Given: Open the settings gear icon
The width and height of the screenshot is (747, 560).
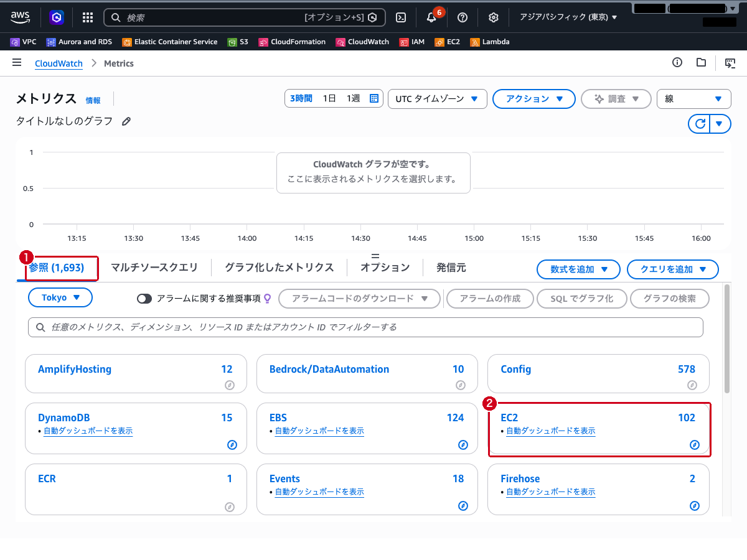Looking at the screenshot, I should [x=494, y=17].
